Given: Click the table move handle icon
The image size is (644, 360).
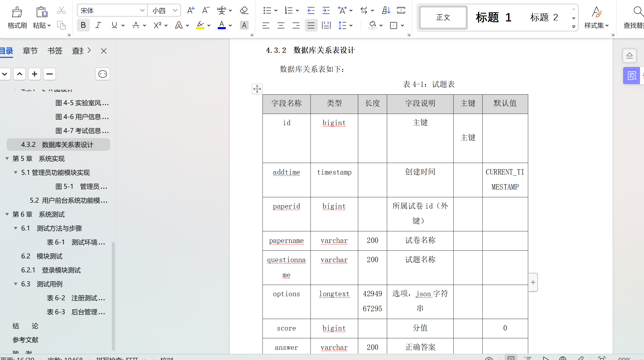Looking at the screenshot, I should [257, 89].
